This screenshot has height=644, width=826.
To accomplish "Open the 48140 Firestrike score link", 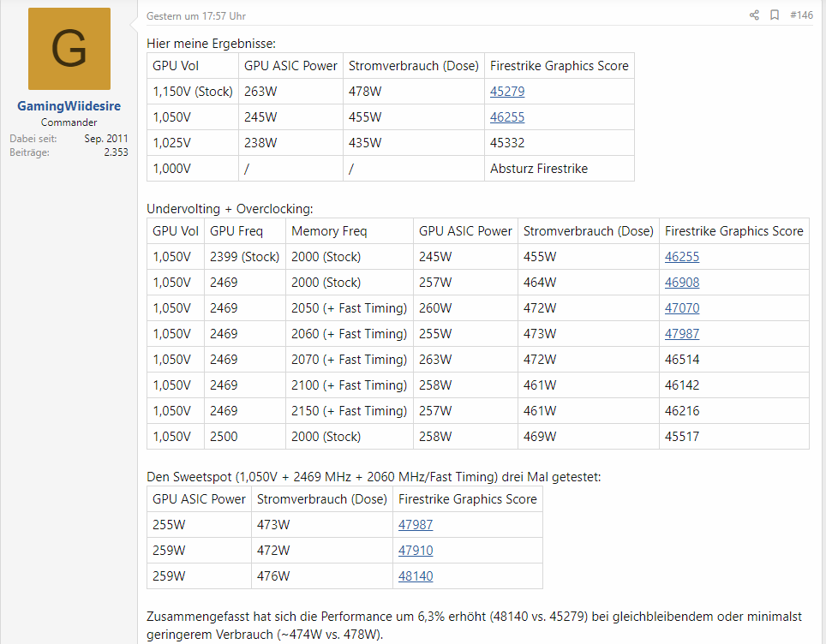I will [416, 576].
